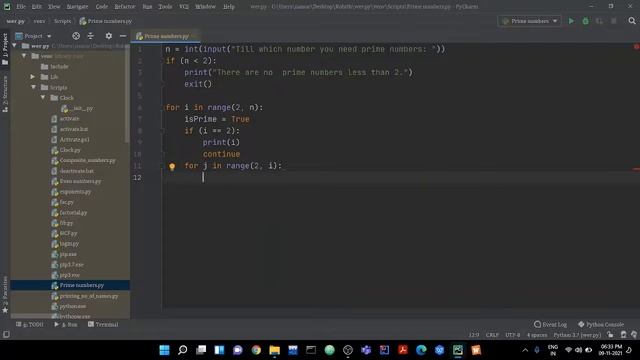The image size is (640, 360).
Task: Start debugging with the bug icon
Action: click(x=585, y=21)
